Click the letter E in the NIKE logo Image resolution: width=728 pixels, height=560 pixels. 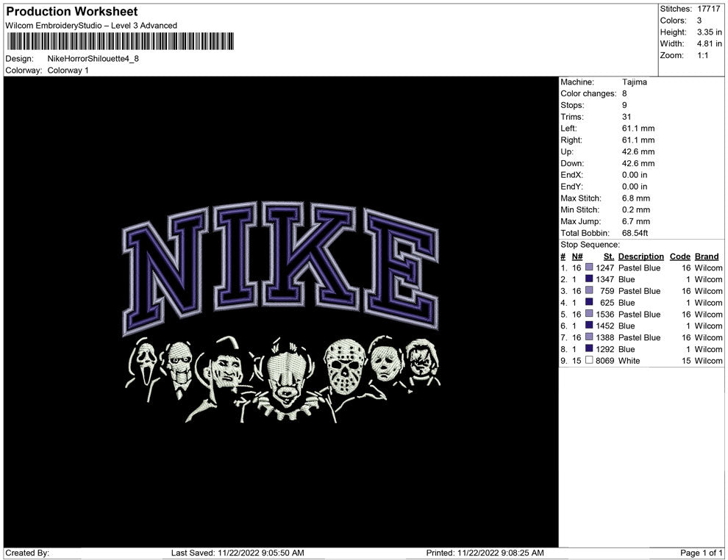(400, 265)
